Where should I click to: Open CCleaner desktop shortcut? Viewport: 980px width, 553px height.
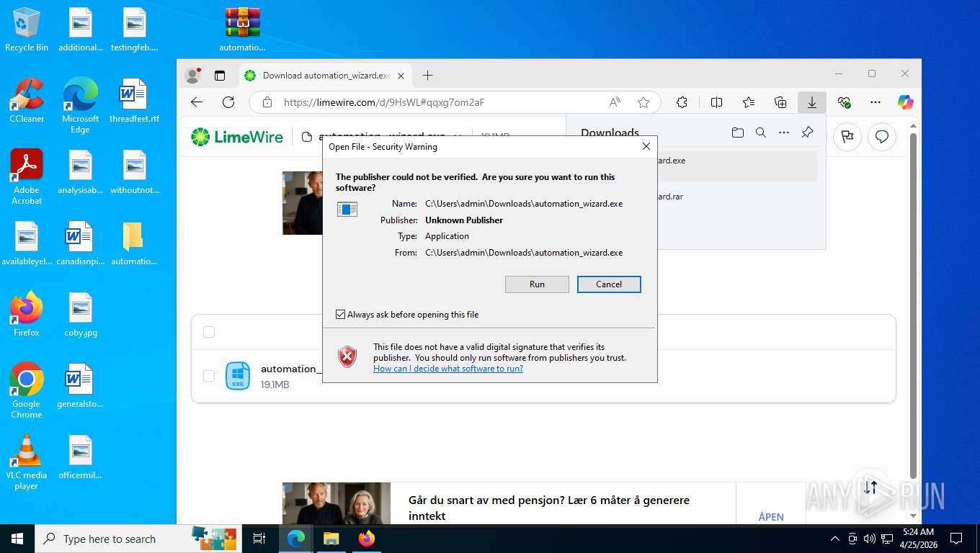(27, 101)
